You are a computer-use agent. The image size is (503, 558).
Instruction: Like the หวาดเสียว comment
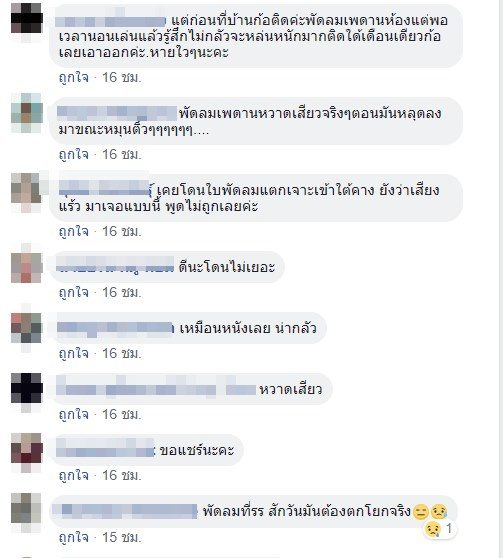(74, 414)
